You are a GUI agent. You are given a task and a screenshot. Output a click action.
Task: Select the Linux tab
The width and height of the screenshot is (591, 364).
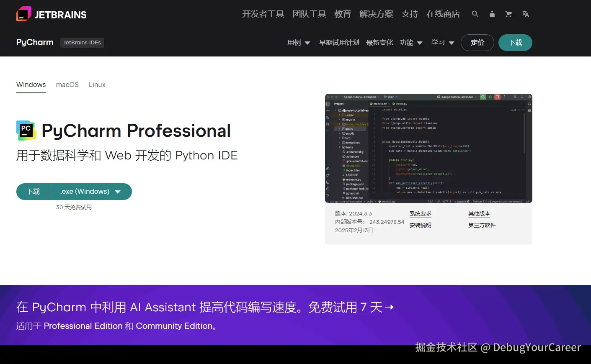[x=97, y=85]
